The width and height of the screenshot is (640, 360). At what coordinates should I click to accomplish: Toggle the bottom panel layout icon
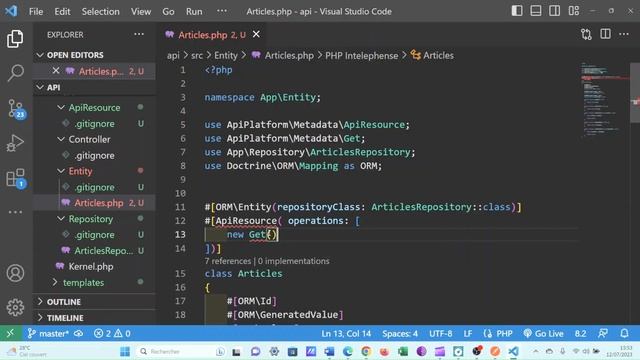tap(536, 11)
